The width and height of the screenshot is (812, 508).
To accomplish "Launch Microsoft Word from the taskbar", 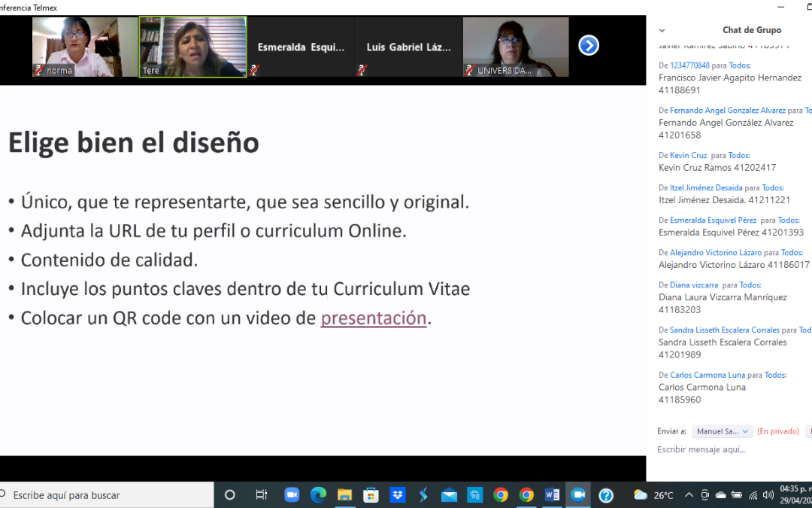I will (552, 495).
